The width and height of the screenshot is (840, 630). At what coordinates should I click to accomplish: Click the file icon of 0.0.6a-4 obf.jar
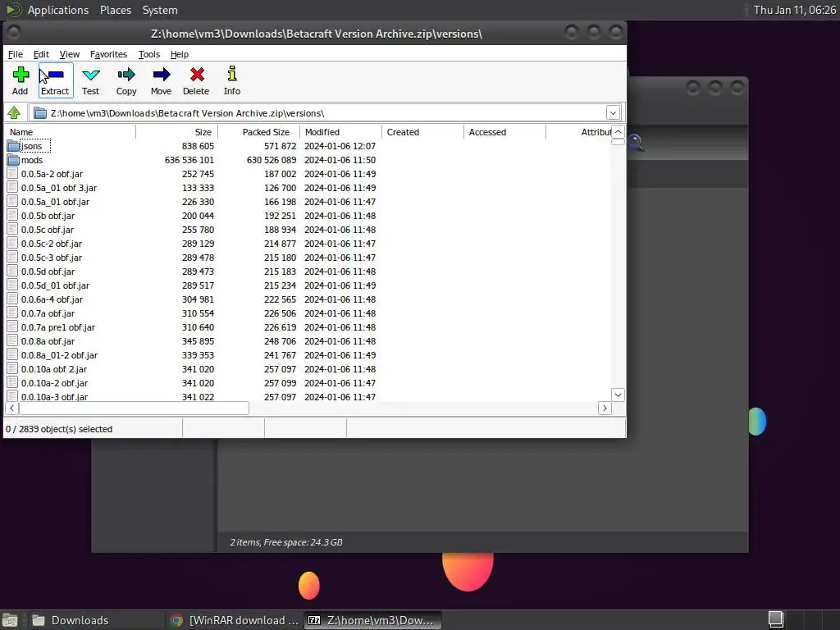(13, 299)
